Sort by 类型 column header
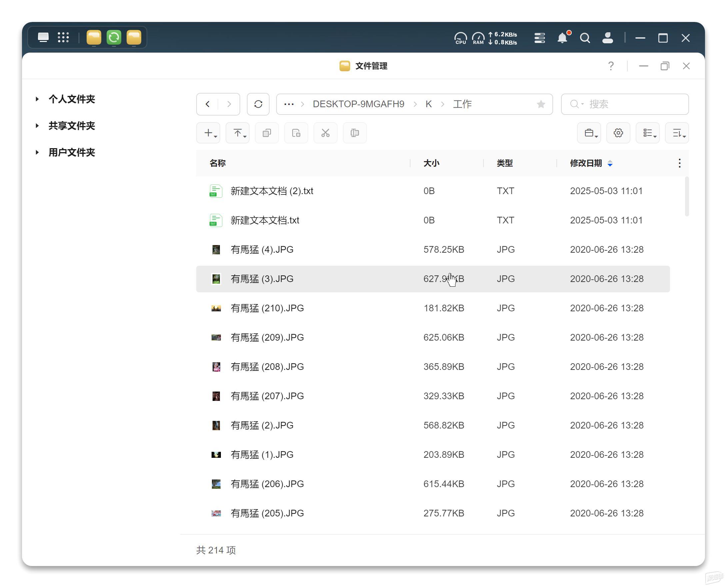The height and width of the screenshot is (588, 727). [x=505, y=163]
